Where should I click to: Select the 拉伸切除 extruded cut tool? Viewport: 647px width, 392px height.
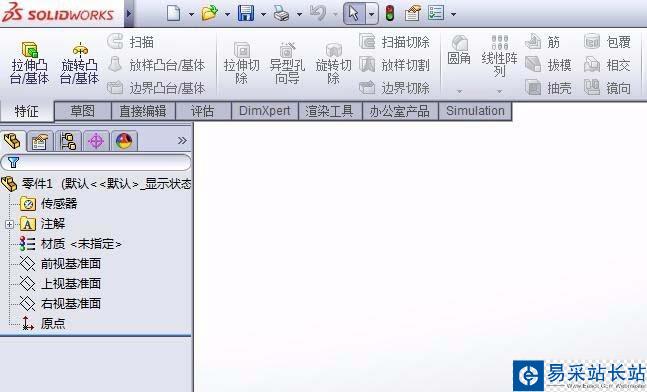click(241, 63)
